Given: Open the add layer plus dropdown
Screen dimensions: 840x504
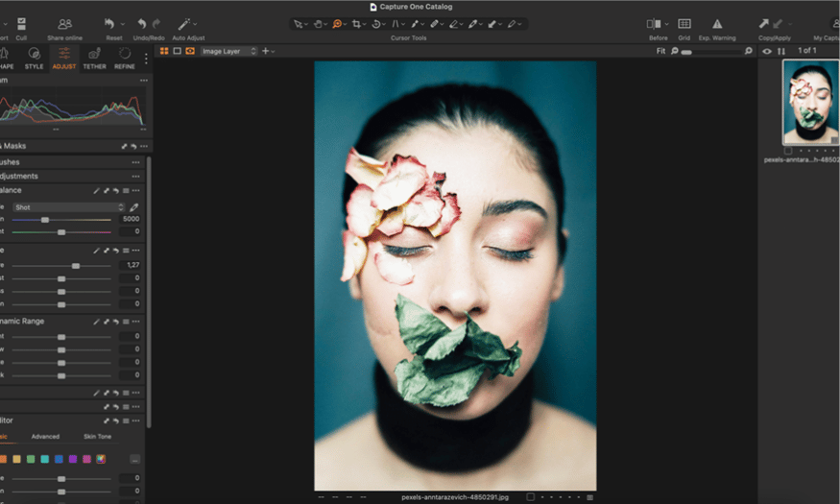Looking at the screenshot, I should click(268, 51).
